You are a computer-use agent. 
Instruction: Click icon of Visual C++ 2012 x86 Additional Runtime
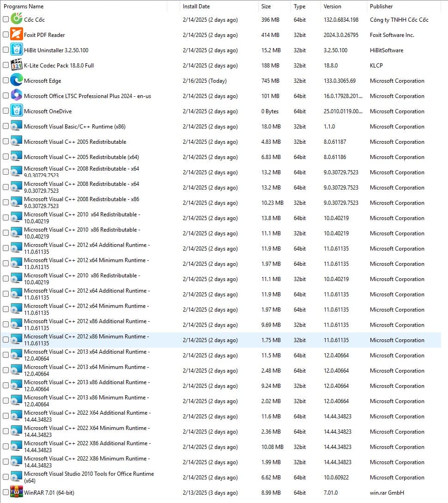pyautogui.click(x=16, y=324)
